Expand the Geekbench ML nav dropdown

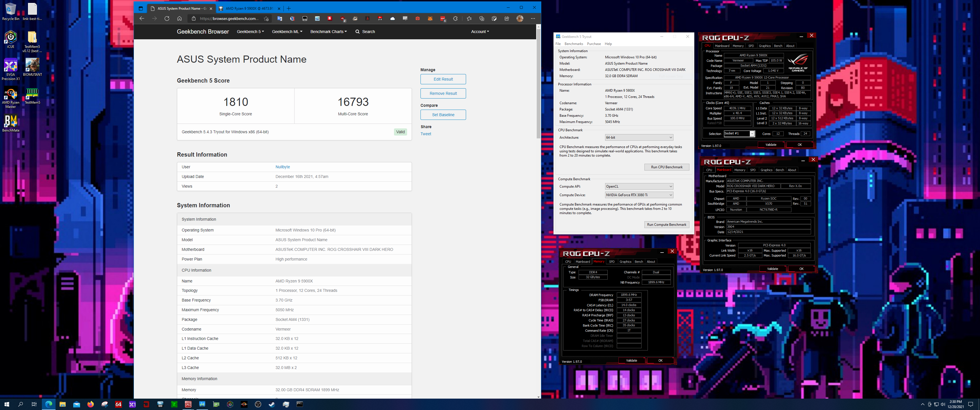[287, 32]
